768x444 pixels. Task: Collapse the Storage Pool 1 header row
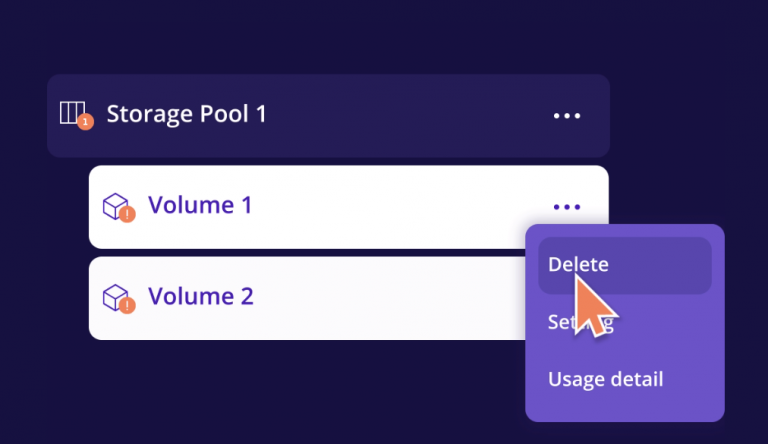tap(328, 116)
